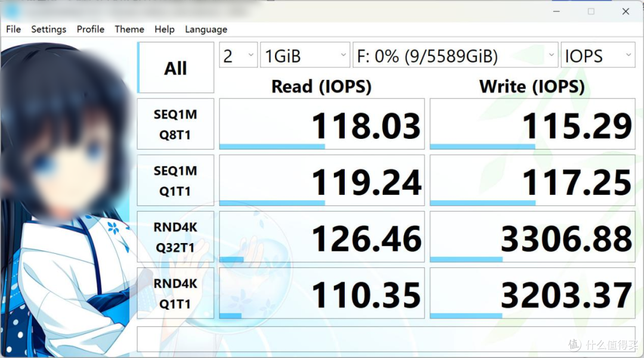The image size is (644, 358).
Task: Click the Read (IOPS) column header
Action: [321, 86]
